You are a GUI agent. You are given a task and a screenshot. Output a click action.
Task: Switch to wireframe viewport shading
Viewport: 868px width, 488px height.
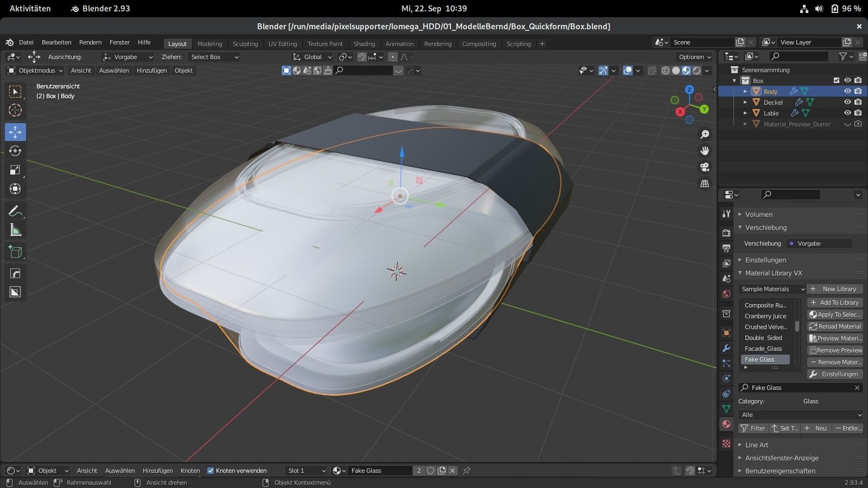coord(666,70)
